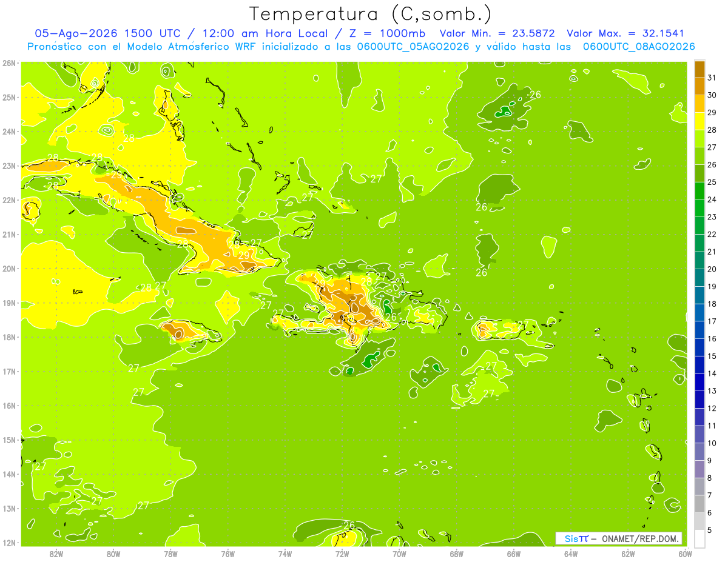Image resolution: width=728 pixels, height=562 pixels.
Task: Click the 18N latitude axis label
Action: 9,337
